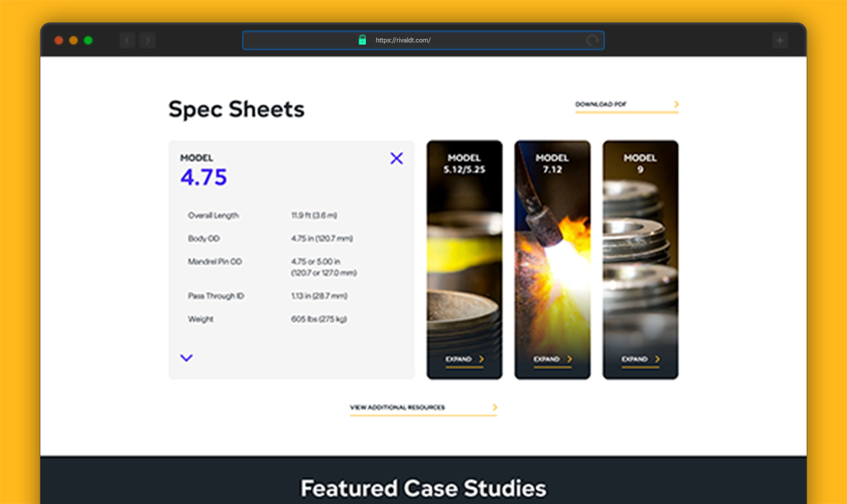This screenshot has width=847, height=504.
Task: Click the browser back arrow
Action: (x=127, y=40)
